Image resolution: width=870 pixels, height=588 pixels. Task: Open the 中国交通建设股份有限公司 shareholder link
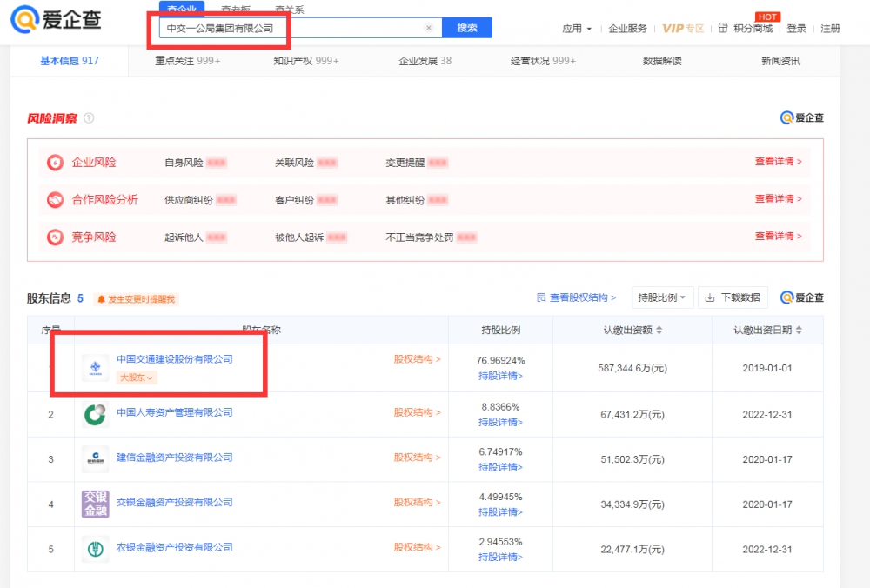tap(174, 359)
